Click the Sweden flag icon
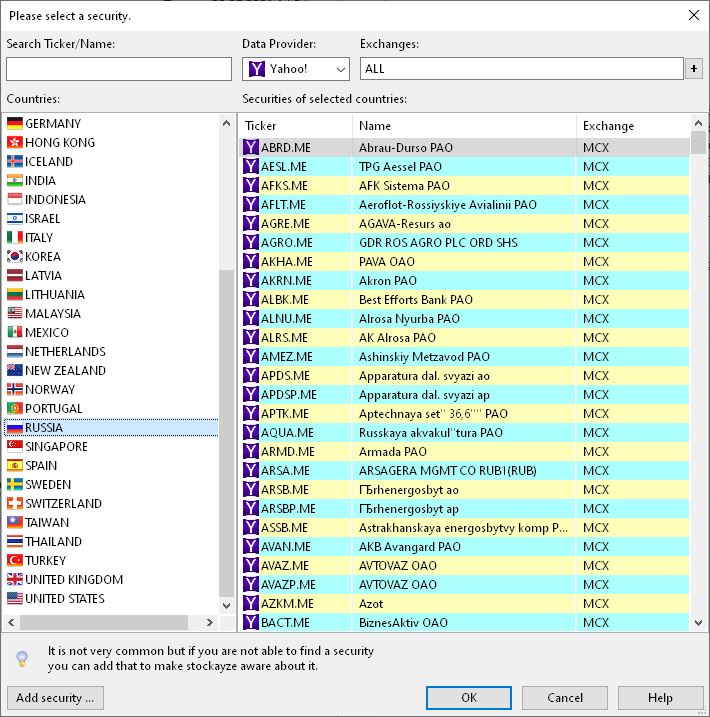The height and width of the screenshot is (717, 710). pyautogui.click(x=15, y=484)
